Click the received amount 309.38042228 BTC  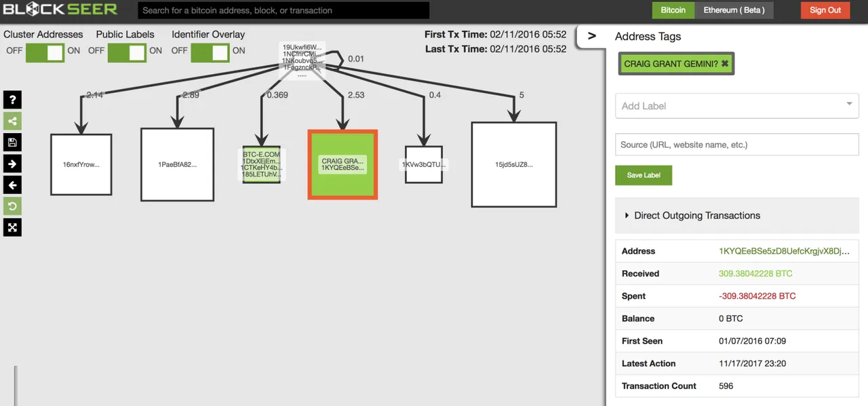755,274
